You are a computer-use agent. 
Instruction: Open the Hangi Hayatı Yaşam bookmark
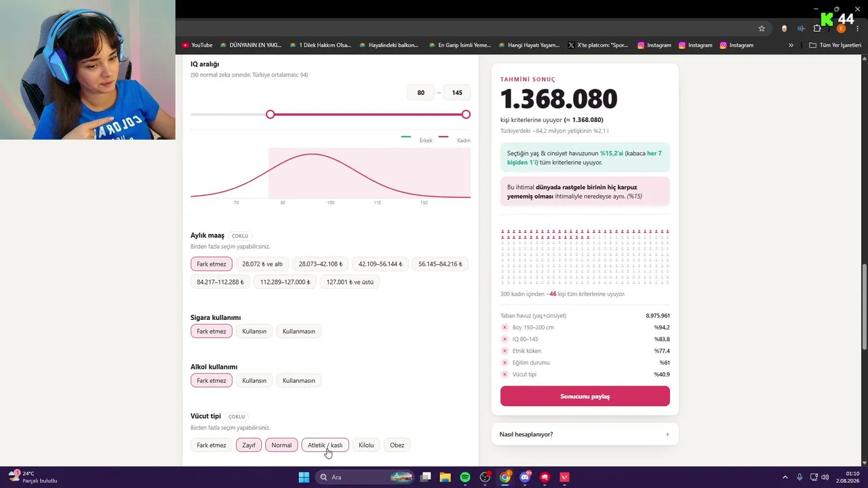click(x=529, y=45)
